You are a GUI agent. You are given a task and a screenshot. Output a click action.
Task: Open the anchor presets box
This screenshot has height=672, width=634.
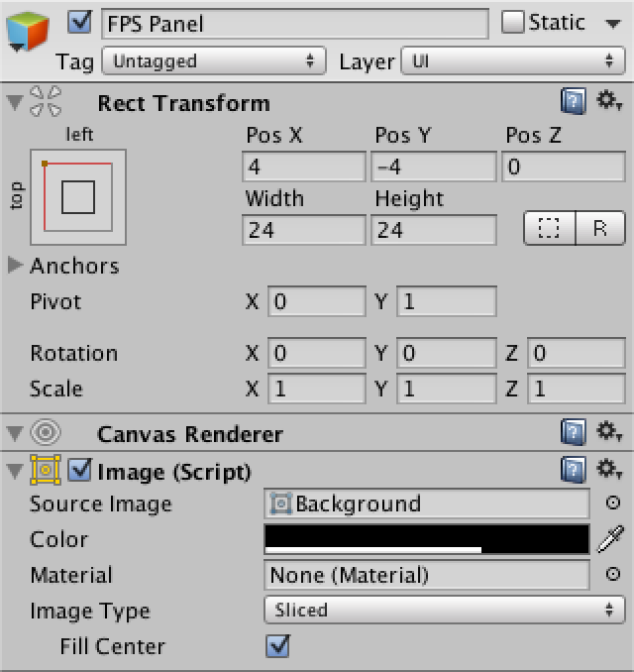pyautogui.click(x=78, y=197)
